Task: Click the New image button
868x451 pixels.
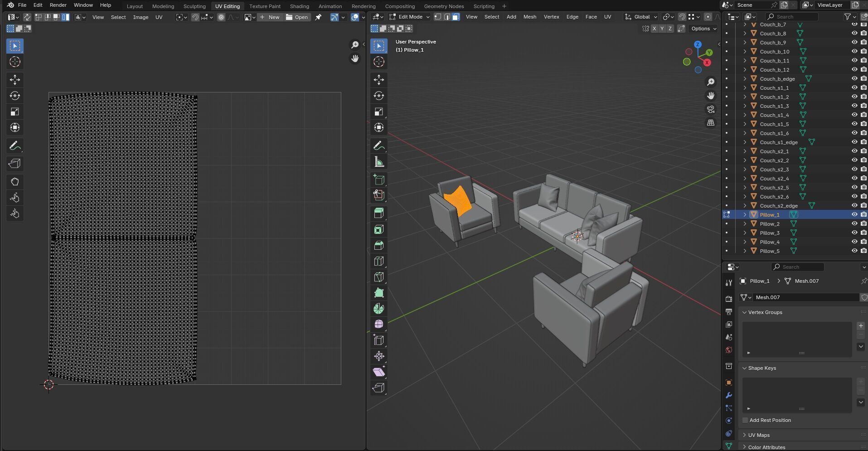Action: click(270, 17)
